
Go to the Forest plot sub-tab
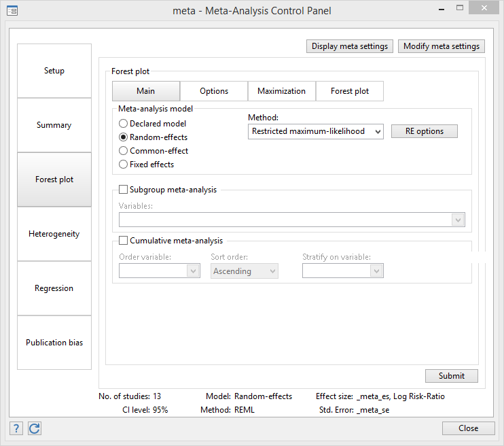(350, 91)
